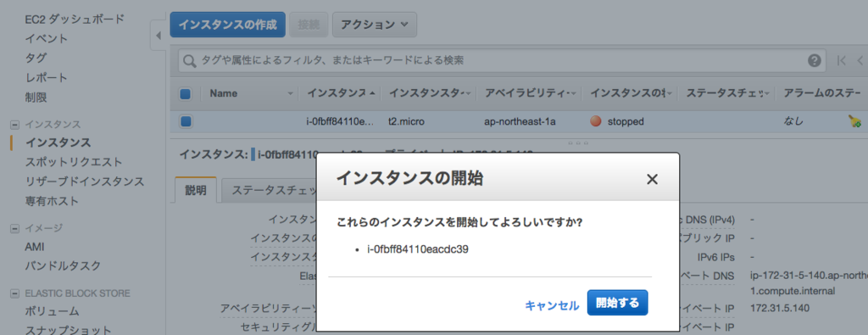Focus the tag and keyword filter search field
Viewport: 868px width, 335px height.
(x=502, y=60)
